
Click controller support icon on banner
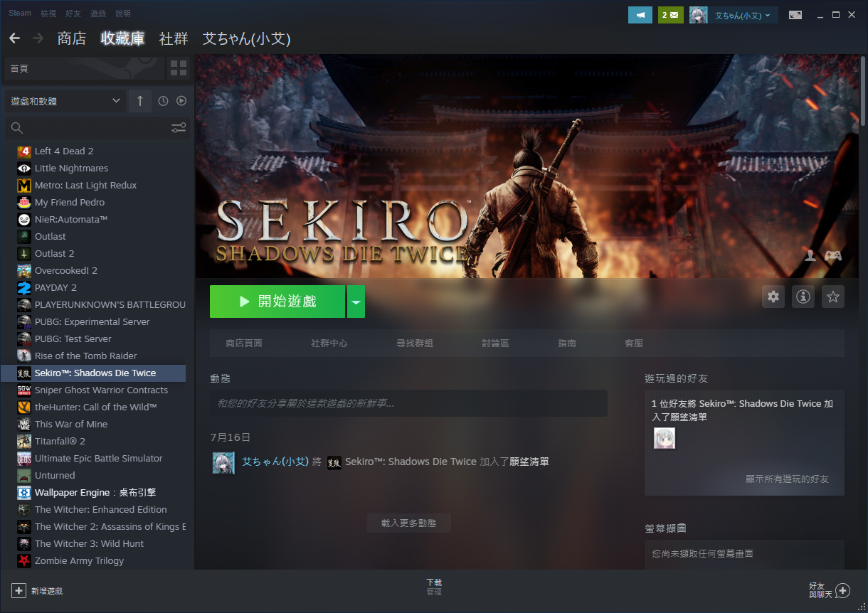tap(833, 255)
